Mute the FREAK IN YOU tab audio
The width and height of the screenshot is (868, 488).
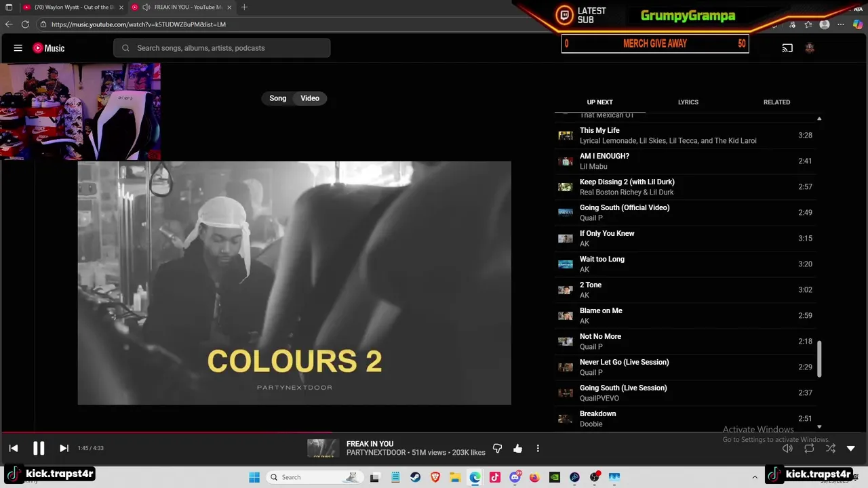(146, 7)
